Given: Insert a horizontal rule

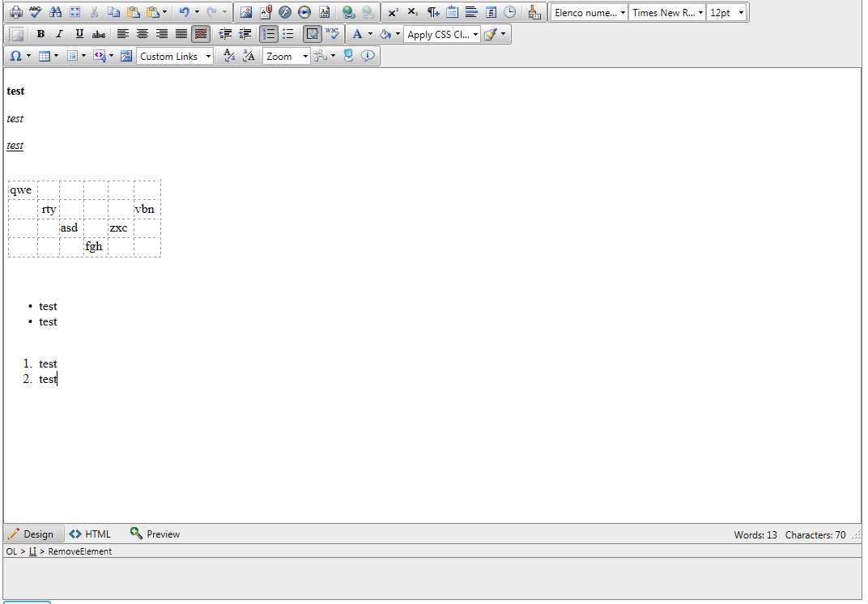Looking at the screenshot, I should point(471,11).
